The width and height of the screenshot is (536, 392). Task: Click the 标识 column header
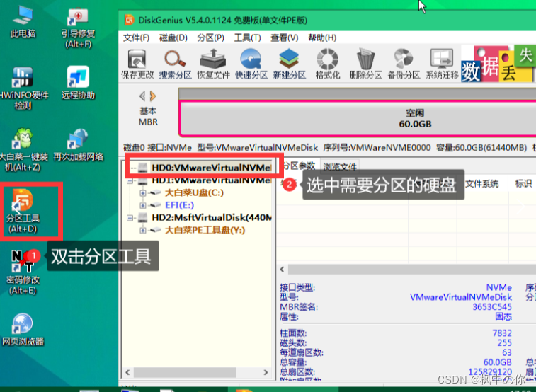(x=523, y=184)
